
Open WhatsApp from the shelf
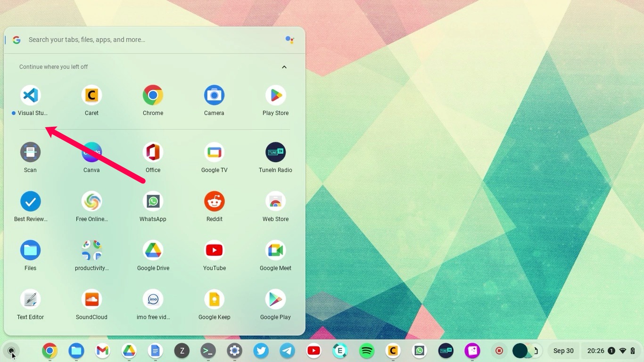(x=419, y=351)
